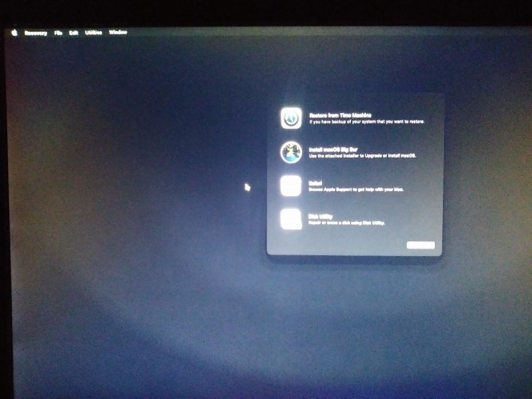This screenshot has width=532, height=399.
Task: Open the Utilities menu
Action: pos(94,32)
